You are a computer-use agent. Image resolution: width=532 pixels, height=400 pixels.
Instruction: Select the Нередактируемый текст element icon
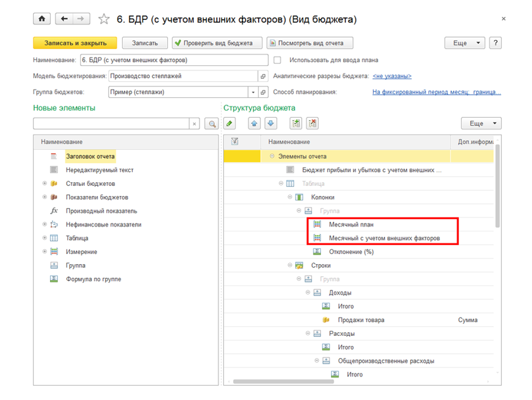[53, 170]
